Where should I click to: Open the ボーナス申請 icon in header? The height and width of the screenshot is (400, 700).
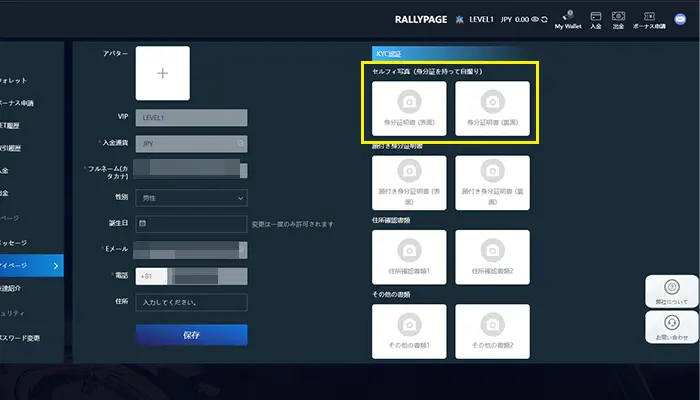point(652,18)
